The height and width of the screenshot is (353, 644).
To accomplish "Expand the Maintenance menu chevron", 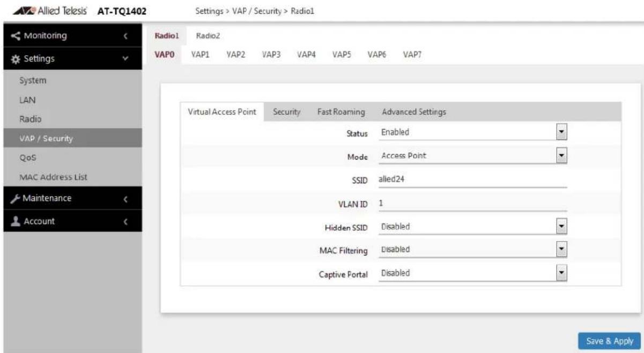I will pyautogui.click(x=125, y=199).
